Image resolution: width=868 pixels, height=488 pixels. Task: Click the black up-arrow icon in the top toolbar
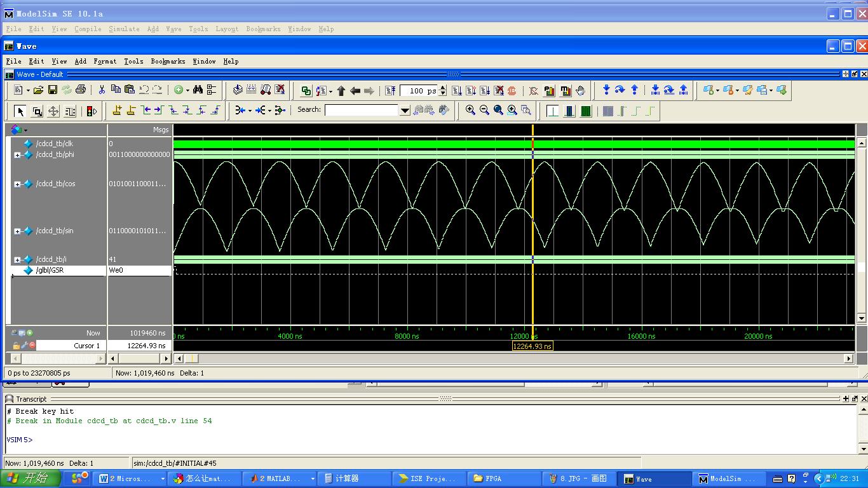[341, 91]
